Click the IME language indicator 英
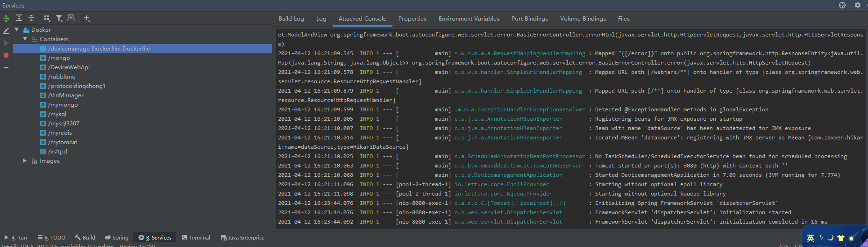This screenshot has height=247, width=868. [x=810, y=238]
